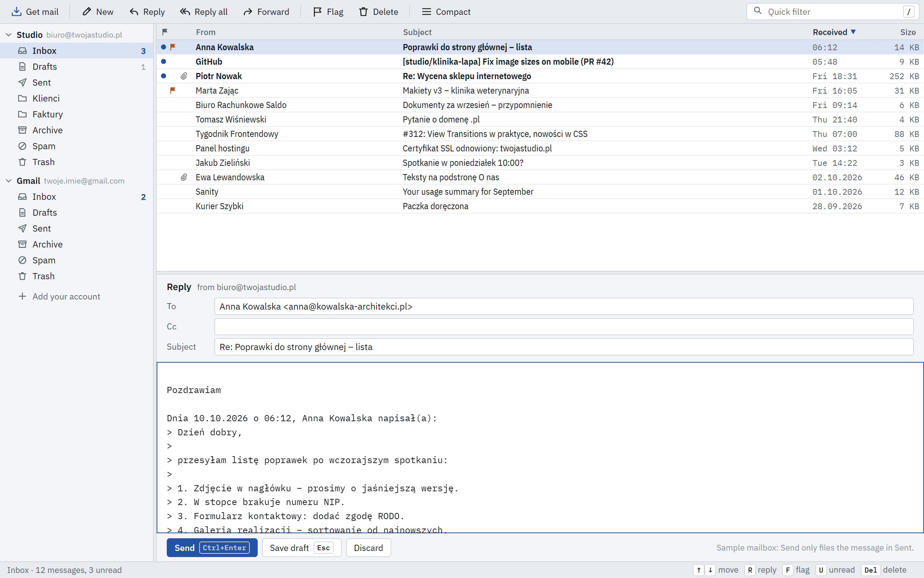Toggle the unread dot on Piotr Nowak's message

coord(164,76)
